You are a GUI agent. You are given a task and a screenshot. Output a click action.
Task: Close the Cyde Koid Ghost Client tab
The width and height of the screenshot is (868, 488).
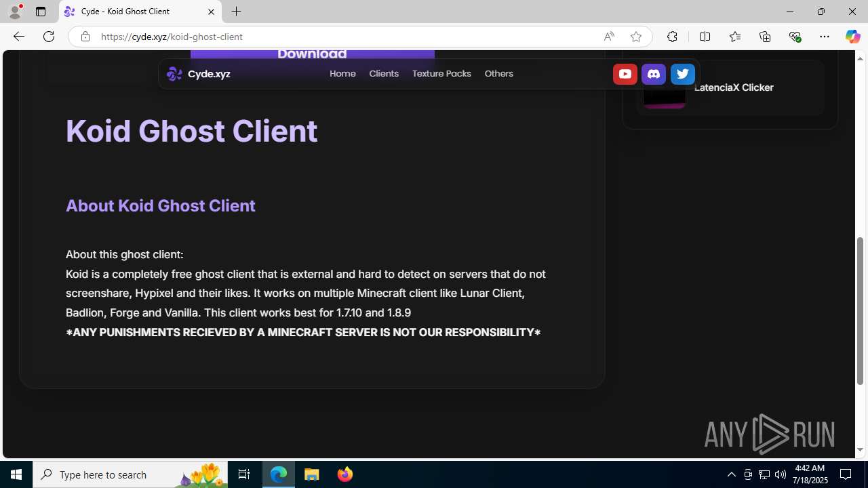(211, 12)
